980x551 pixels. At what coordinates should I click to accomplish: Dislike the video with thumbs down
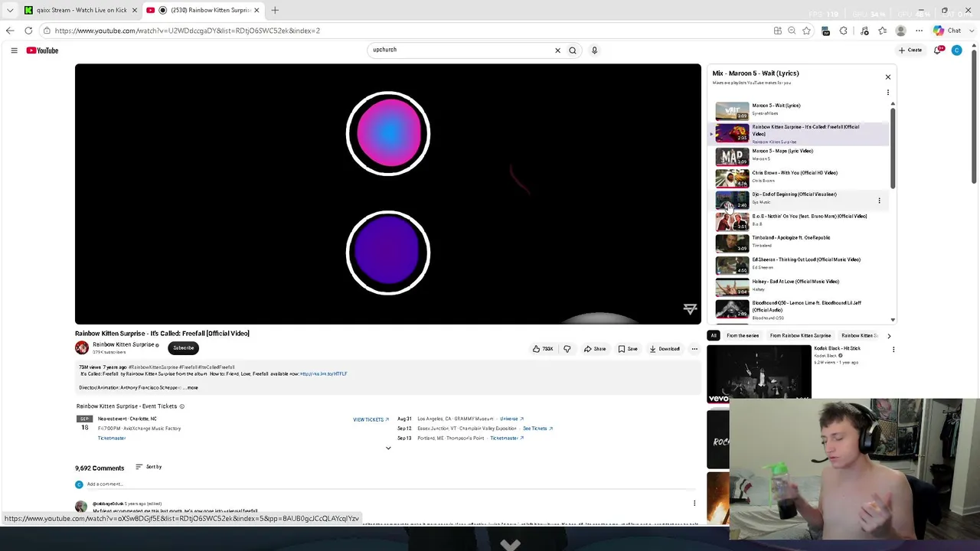click(567, 349)
